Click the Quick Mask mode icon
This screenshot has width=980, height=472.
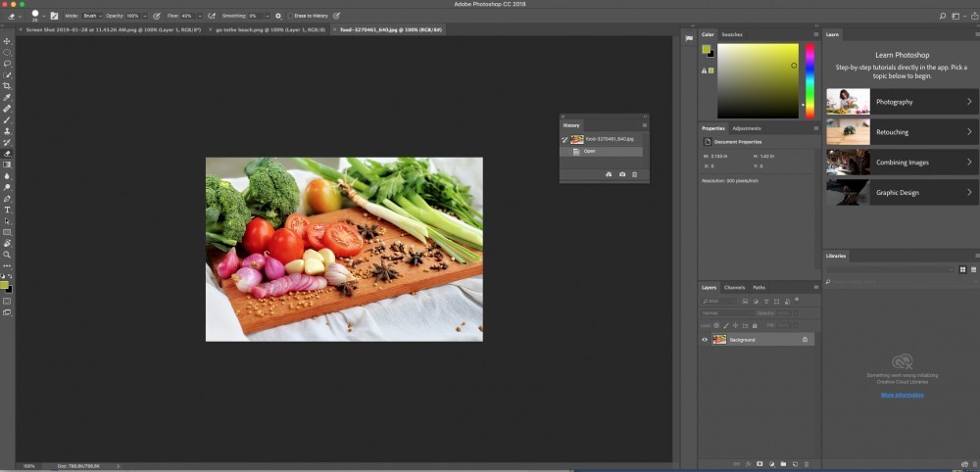[x=8, y=301]
